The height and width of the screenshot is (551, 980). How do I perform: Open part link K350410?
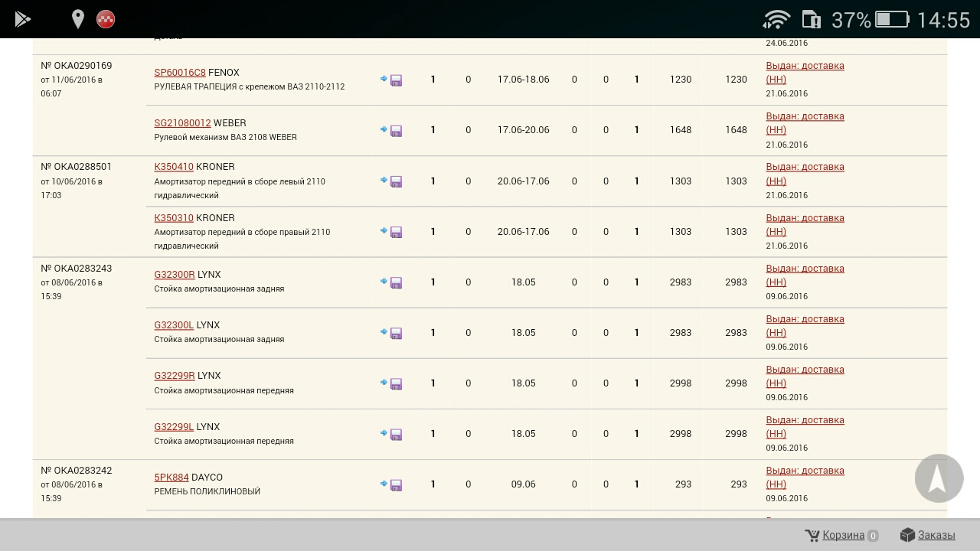pyautogui.click(x=174, y=167)
